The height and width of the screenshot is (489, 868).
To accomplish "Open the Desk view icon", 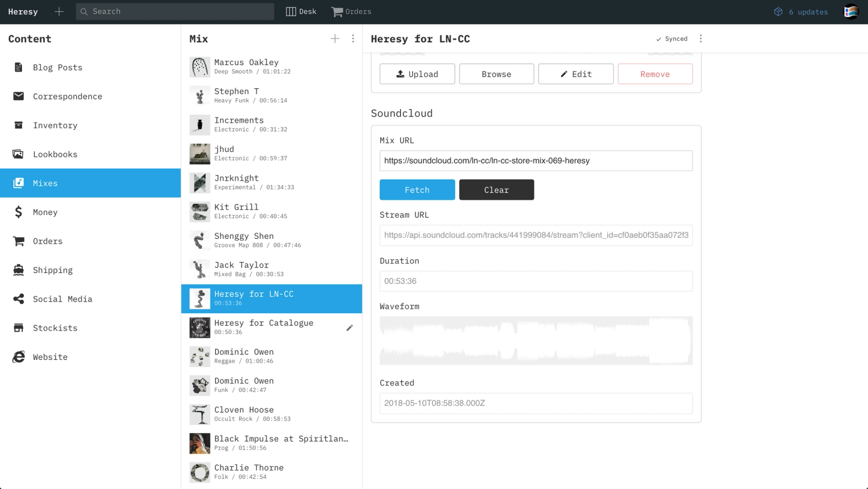I will 291,12.
